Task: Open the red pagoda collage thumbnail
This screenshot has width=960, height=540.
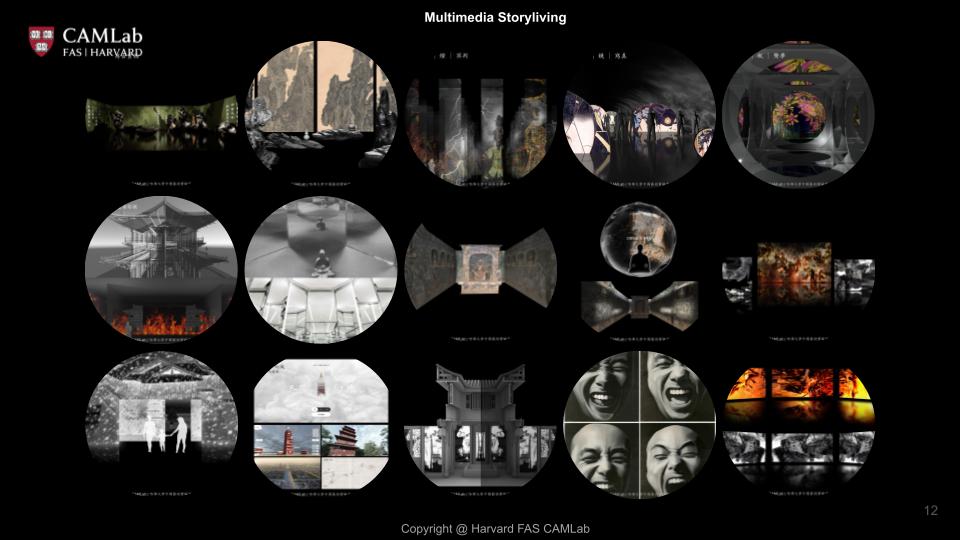Action: [x=321, y=427]
